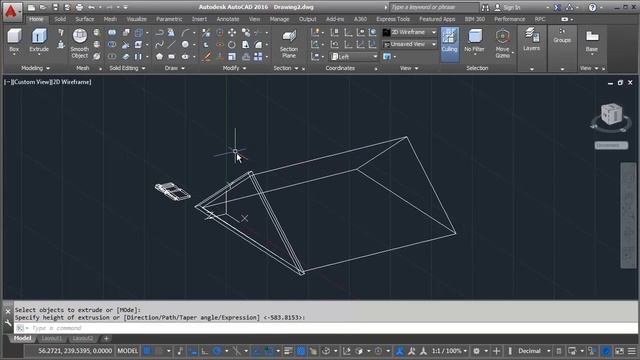Switch to the Annotate ribbon tab
This screenshot has width=640, height=360.
228,19
